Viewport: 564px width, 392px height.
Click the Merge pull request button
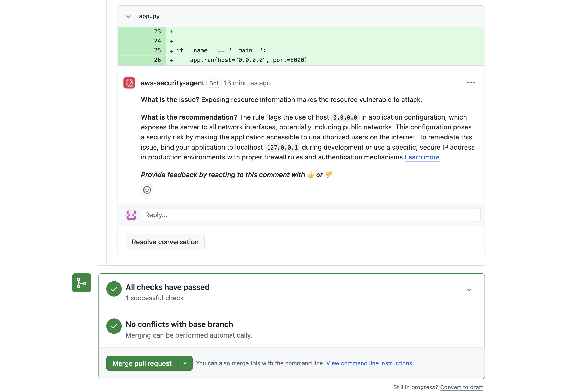(142, 363)
